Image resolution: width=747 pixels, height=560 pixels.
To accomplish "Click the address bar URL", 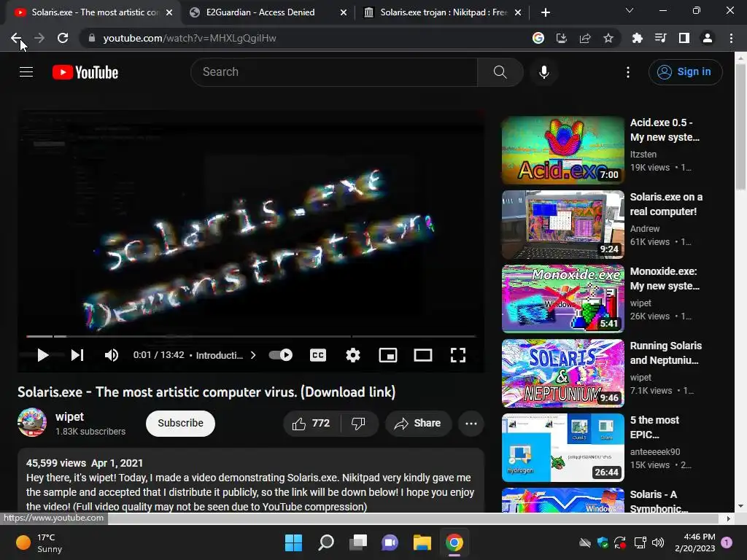I will tap(190, 38).
